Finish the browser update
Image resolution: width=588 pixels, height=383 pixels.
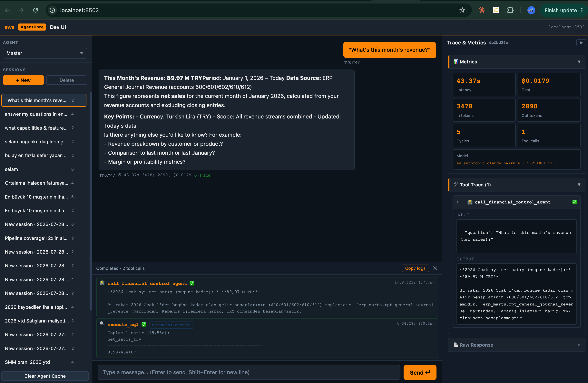tap(560, 10)
